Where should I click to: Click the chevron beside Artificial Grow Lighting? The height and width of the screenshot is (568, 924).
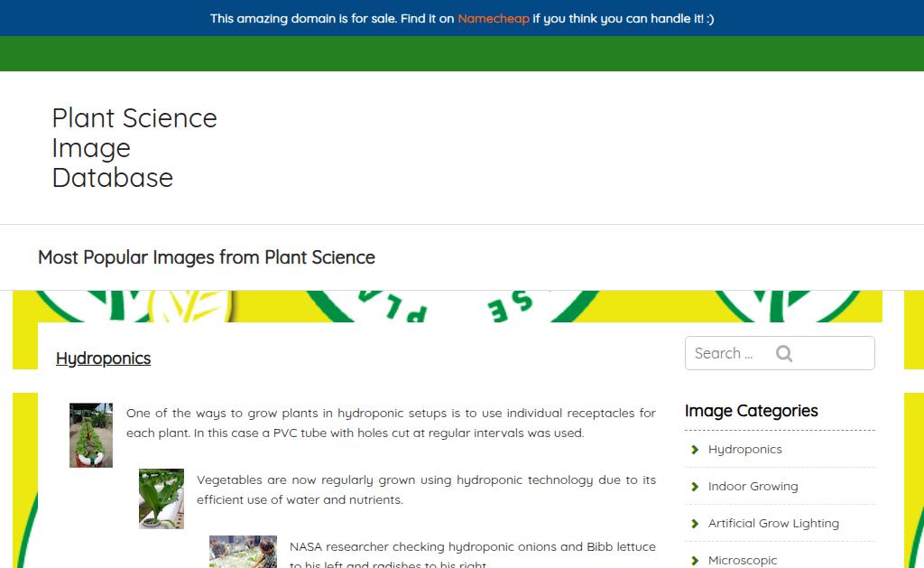tap(695, 524)
